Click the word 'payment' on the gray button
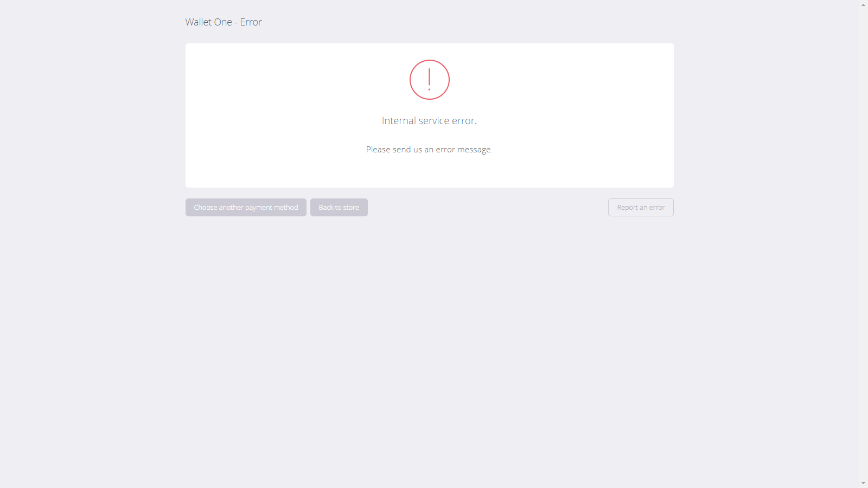This screenshot has height=488, width=868. 258,208
